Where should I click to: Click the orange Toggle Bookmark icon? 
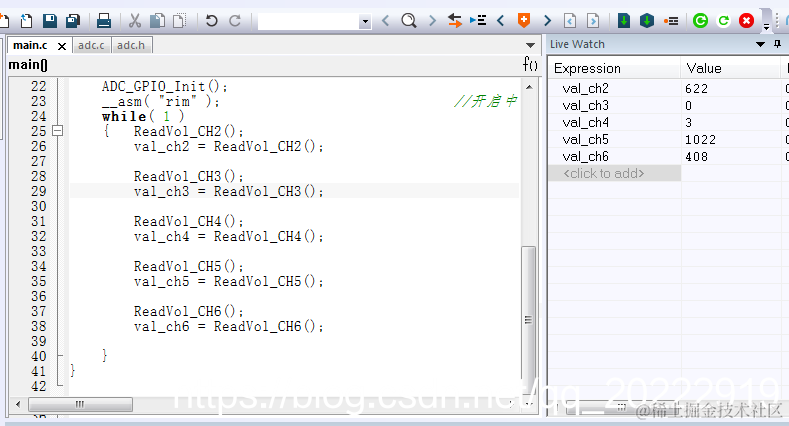pyautogui.click(x=524, y=21)
